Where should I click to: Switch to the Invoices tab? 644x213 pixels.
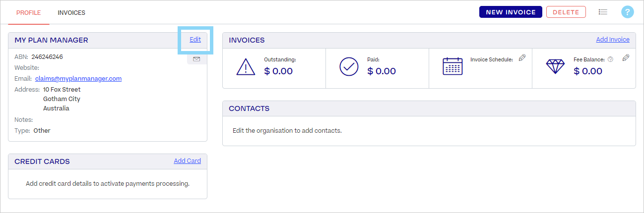tap(71, 12)
